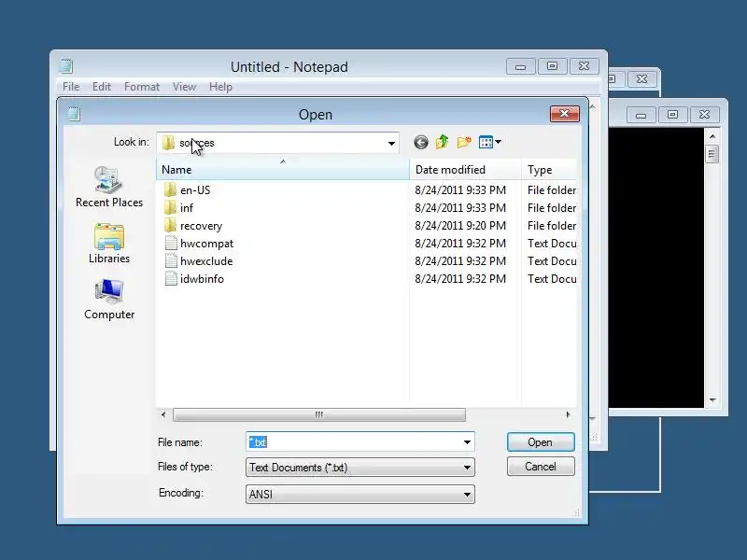Select the inf folder icon
The height and width of the screenshot is (560, 747).
170,207
